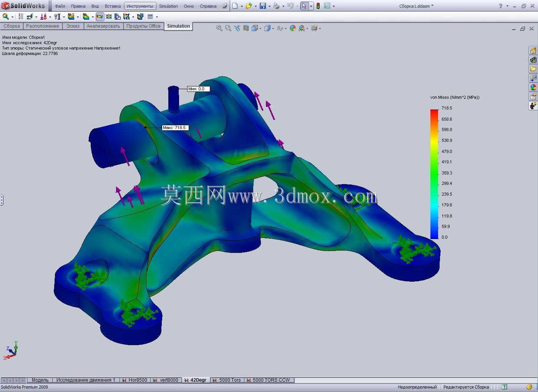The width and height of the screenshot is (538, 392).
Task: Open the View Palette pane icon
Action: coord(533,78)
